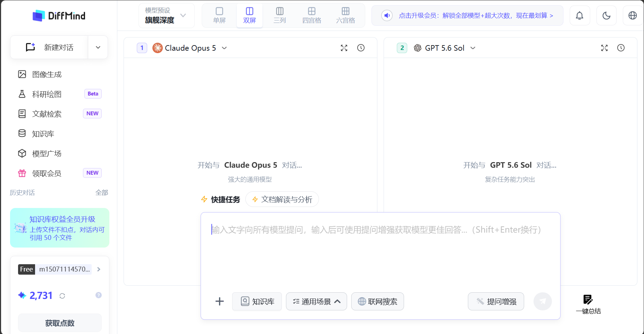The width and height of the screenshot is (644, 334).
Task: Click the 快捷任务 label
Action: (x=225, y=200)
